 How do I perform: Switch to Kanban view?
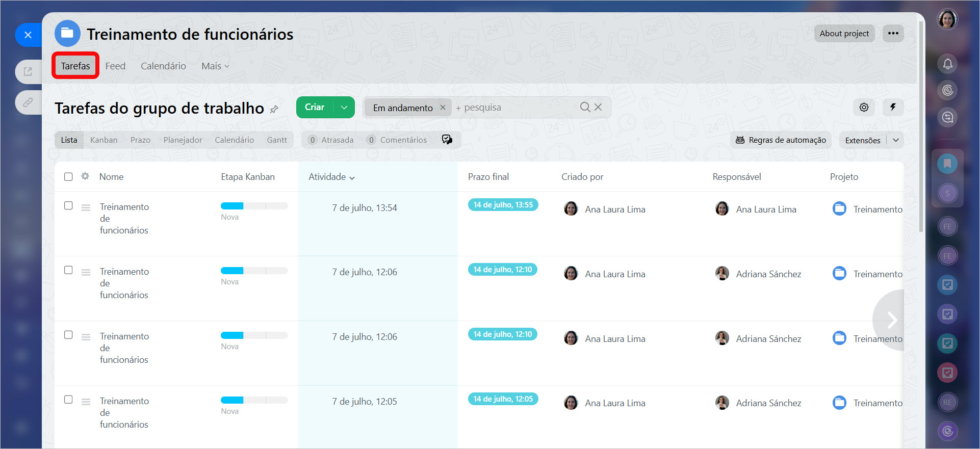coord(104,140)
